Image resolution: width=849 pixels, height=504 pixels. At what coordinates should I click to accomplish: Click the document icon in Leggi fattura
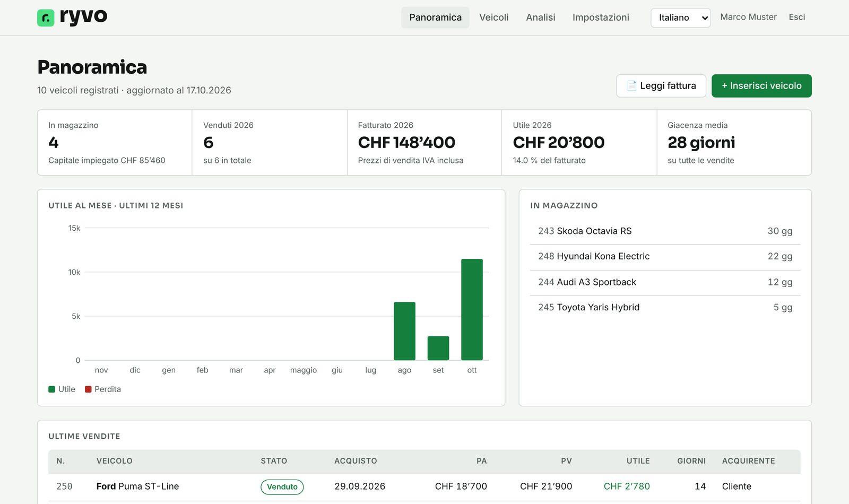point(631,86)
